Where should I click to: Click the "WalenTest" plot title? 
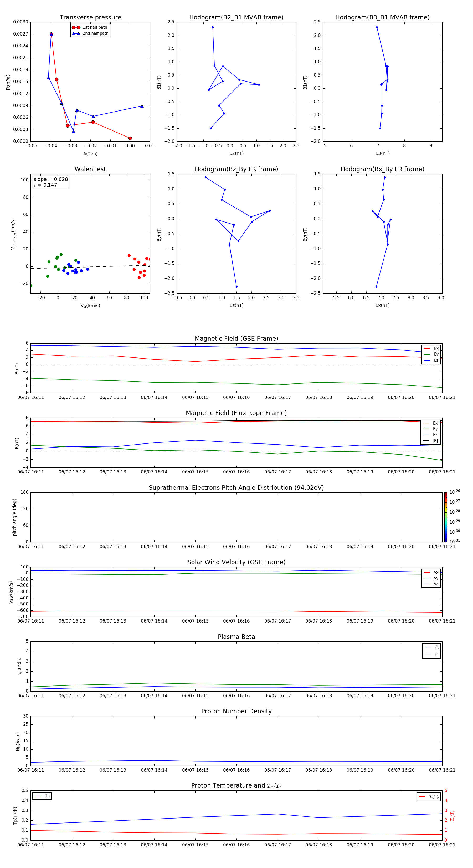90,169
